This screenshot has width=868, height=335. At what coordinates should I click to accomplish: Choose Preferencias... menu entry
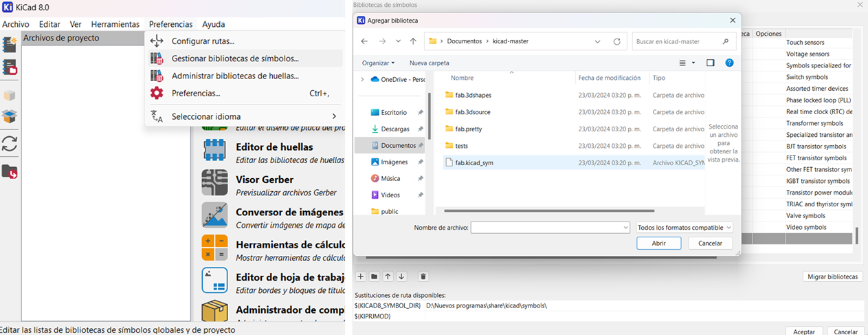(x=244, y=93)
